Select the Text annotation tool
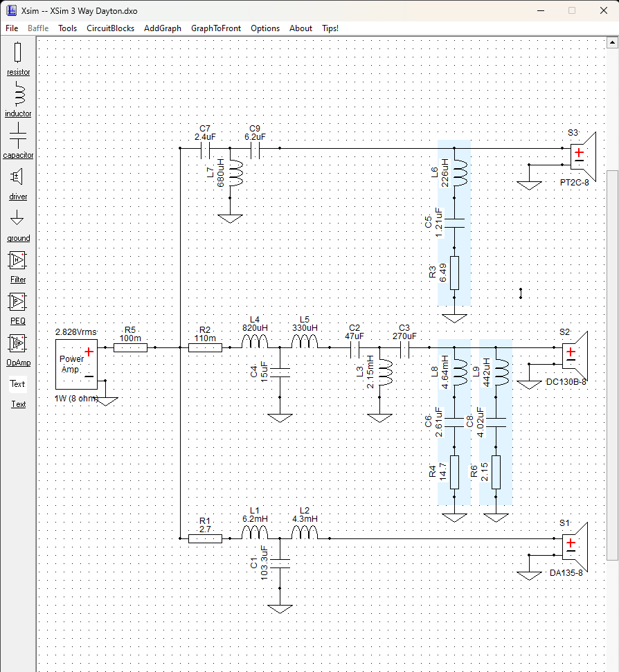This screenshot has width=619, height=672. pyautogui.click(x=18, y=404)
